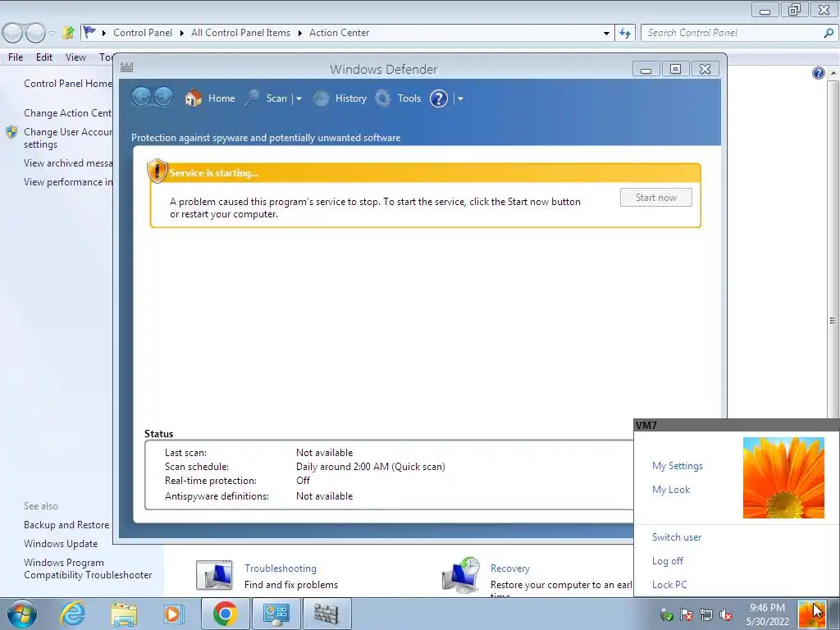
Task: Open the Edit menu
Action: (x=44, y=57)
